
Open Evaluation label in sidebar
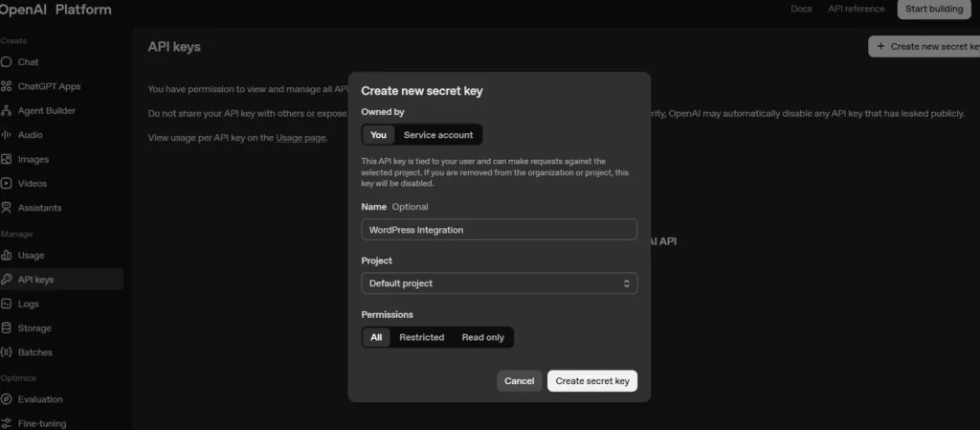tap(40, 399)
